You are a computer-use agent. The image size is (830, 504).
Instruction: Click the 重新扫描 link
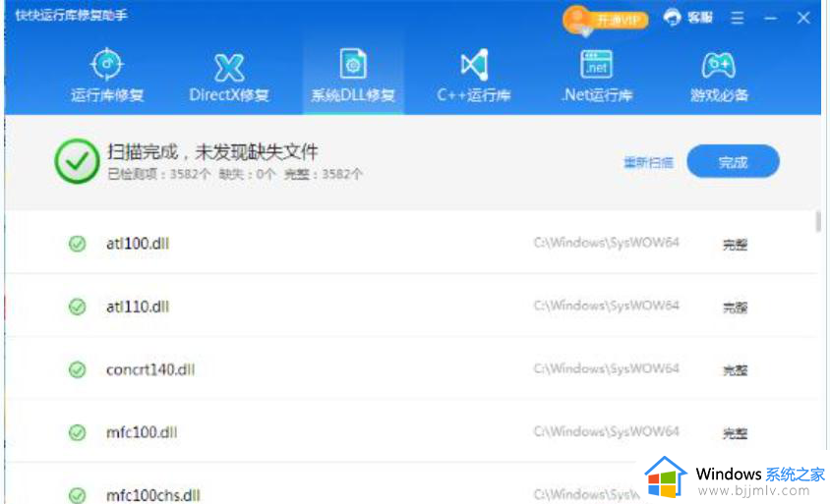648,162
